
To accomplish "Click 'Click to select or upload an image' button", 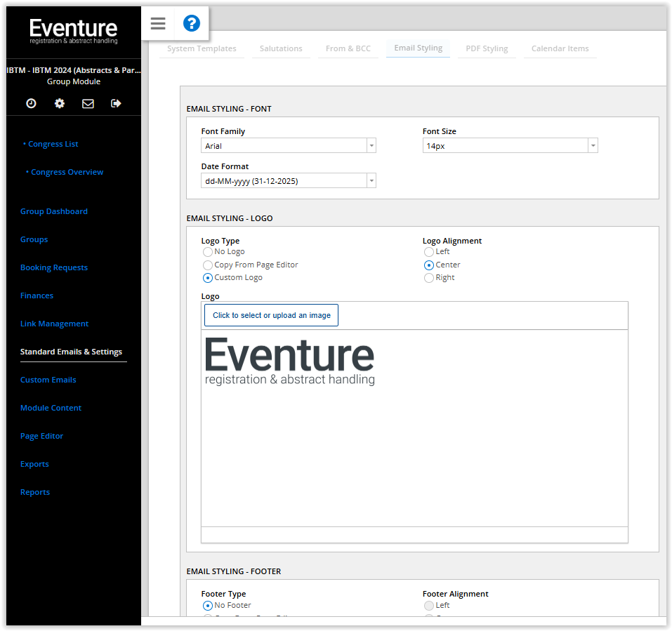I will (x=271, y=315).
